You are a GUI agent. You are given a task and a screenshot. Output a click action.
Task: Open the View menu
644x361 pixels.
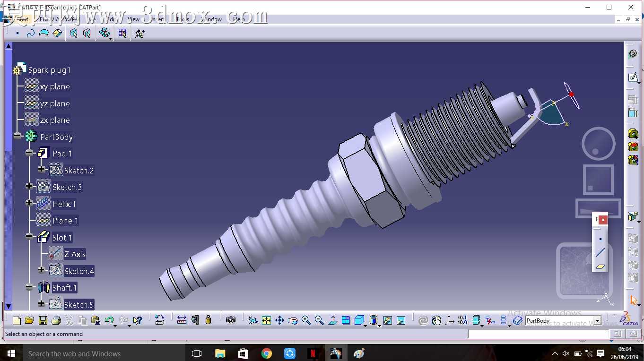click(x=134, y=19)
